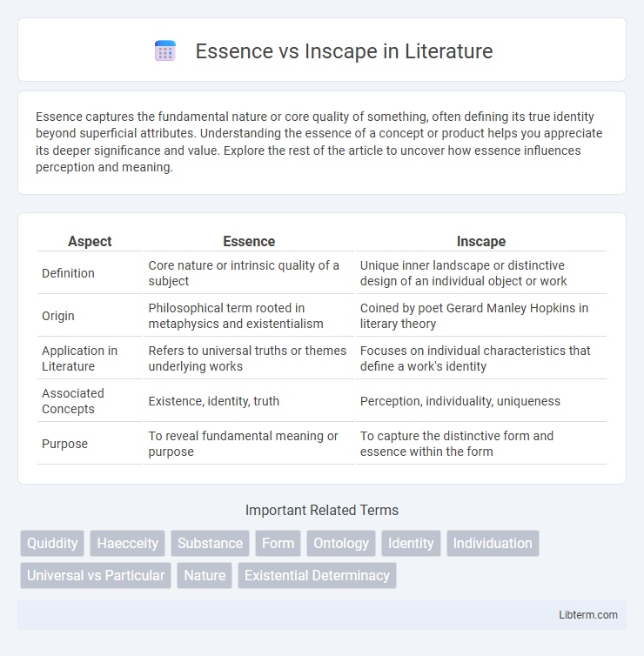The image size is (644, 656).
Task: Select the cell 'To reveal fundamental meaning or purpose'
Action: [249, 444]
